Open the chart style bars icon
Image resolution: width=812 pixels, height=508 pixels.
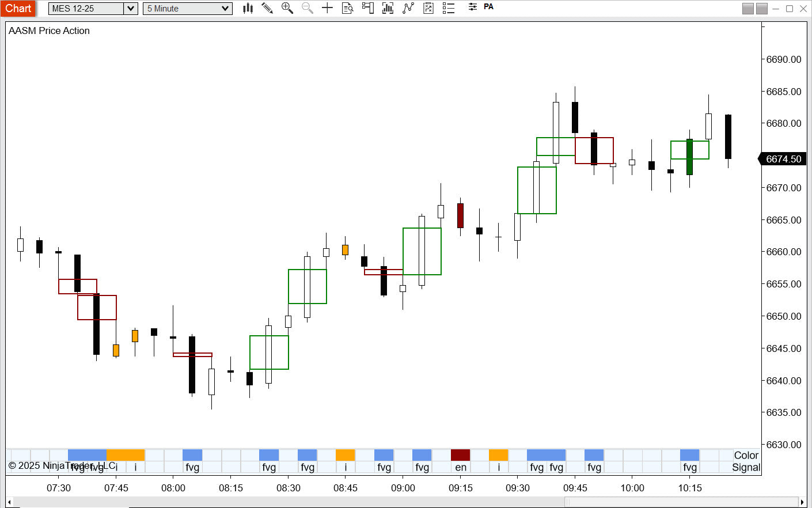coord(248,8)
